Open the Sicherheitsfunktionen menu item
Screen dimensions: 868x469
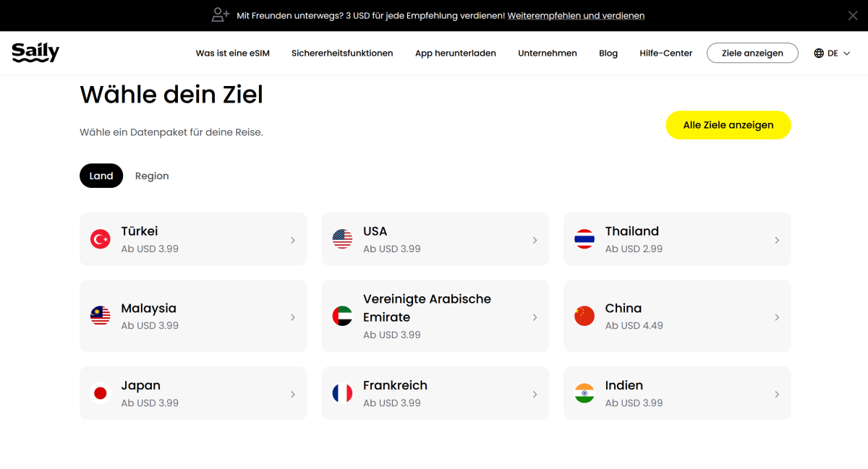[x=342, y=53]
